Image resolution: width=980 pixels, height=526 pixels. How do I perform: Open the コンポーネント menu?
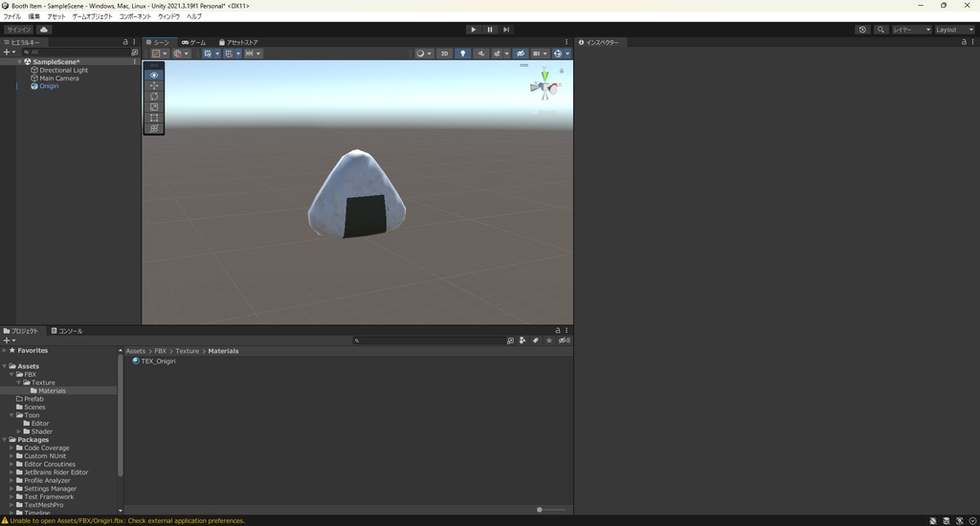[x=135, y=16]
